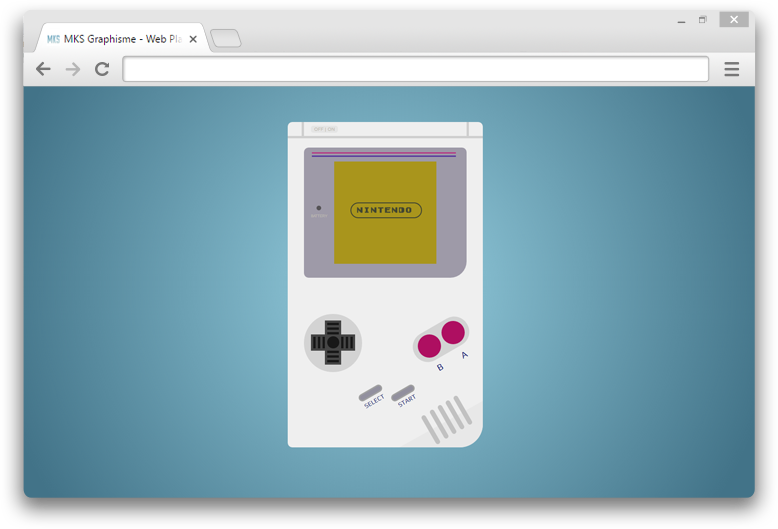The width and height of the screenshot is (778, 529).
Task: Click the D-pad down arm
Action: point(333,357)
